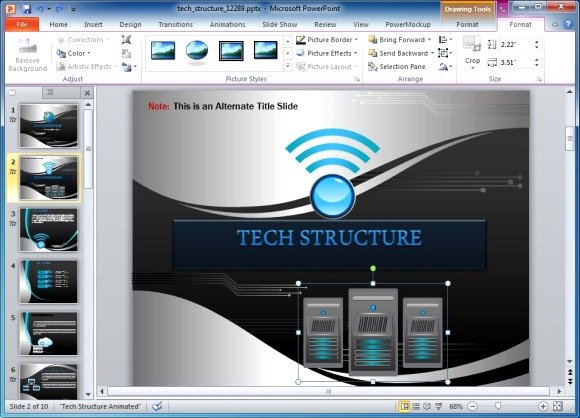580x418 pixels.
Task: Open the Animations ribbon tab
Action: tap(227, 24)
